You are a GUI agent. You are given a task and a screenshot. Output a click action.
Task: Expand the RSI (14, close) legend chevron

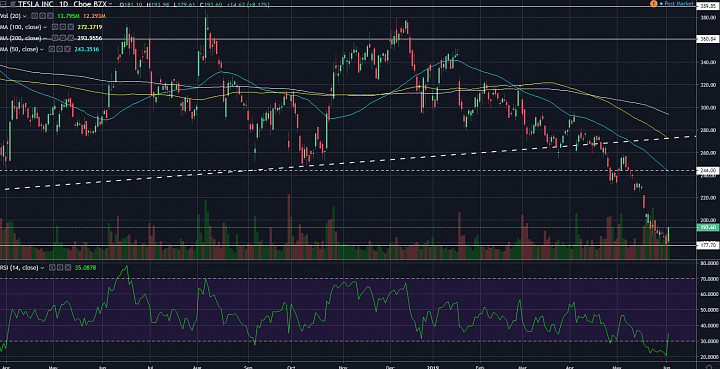[42, 268]
